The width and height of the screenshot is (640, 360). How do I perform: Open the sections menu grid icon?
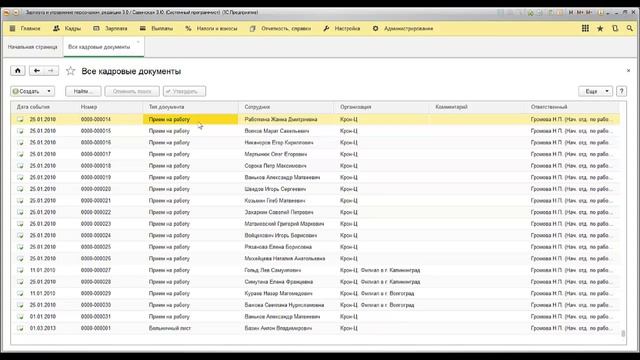pos(585,28)
